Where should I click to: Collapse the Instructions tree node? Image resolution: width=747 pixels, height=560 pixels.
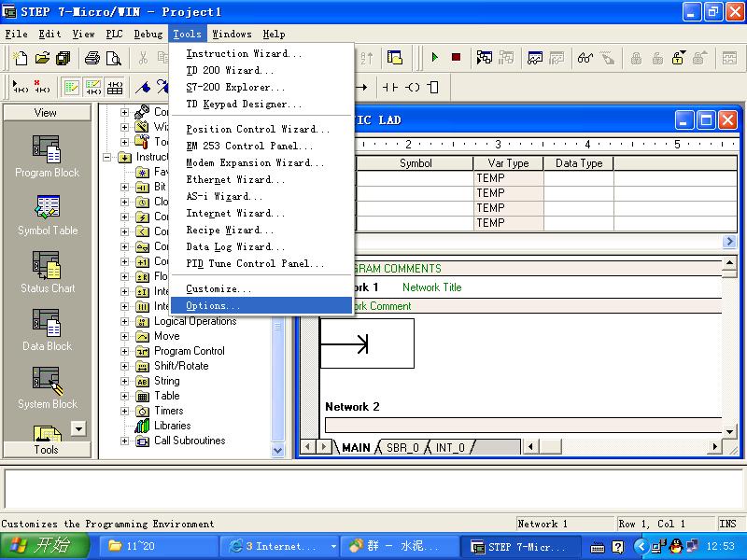tap(107, 157)
